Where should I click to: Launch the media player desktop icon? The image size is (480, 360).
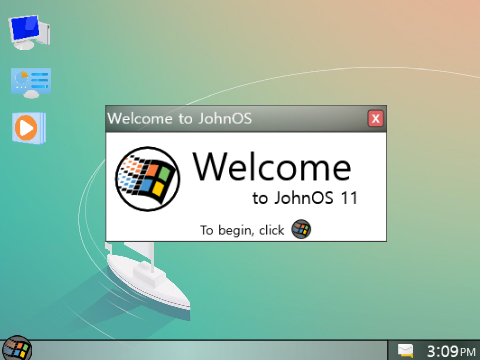29,128
